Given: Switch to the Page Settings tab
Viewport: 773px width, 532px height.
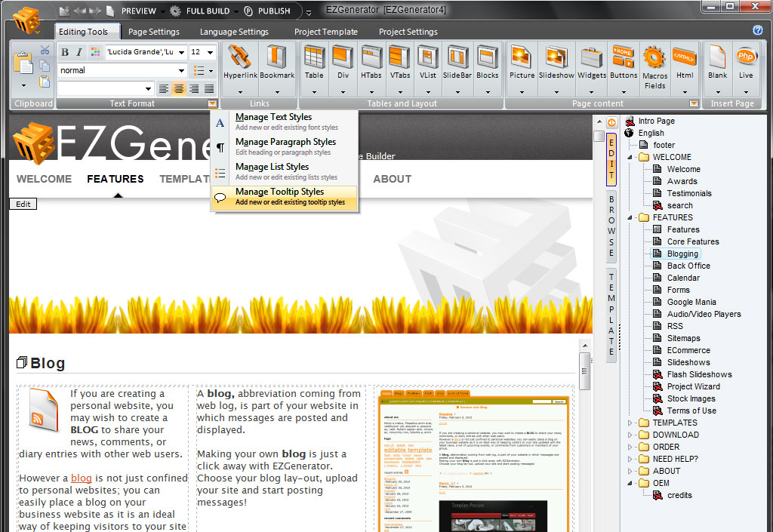Looking at the screenshot, I should pyautogui.click(x=153, y=32).
